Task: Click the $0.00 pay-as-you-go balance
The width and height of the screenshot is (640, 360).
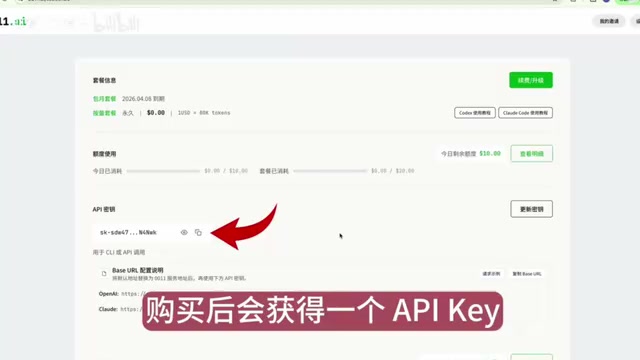Action: pos(156,113)
